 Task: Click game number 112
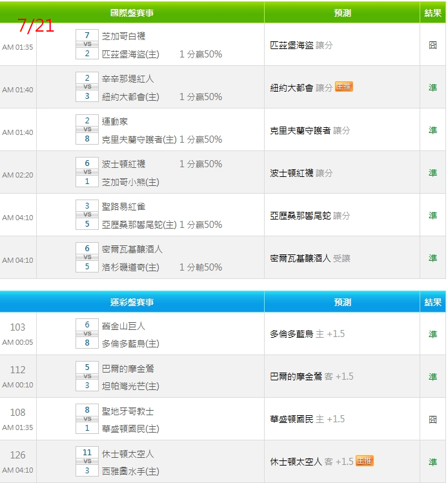coord(17,369)
